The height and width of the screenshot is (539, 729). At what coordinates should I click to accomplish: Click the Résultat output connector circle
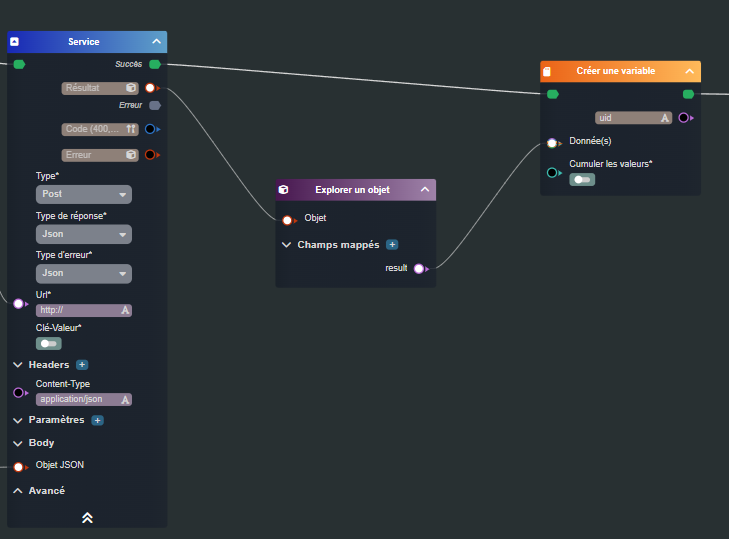point(150,88)
